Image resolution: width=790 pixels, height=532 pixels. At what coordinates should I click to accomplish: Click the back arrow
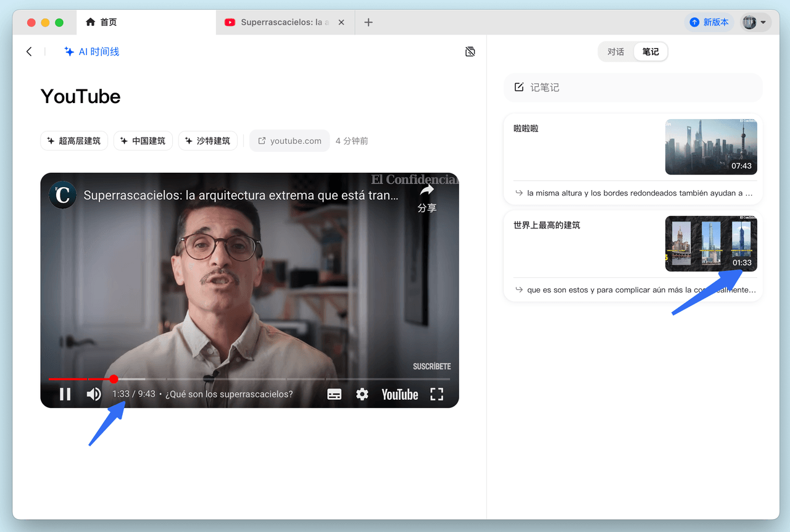pos(29,52)
